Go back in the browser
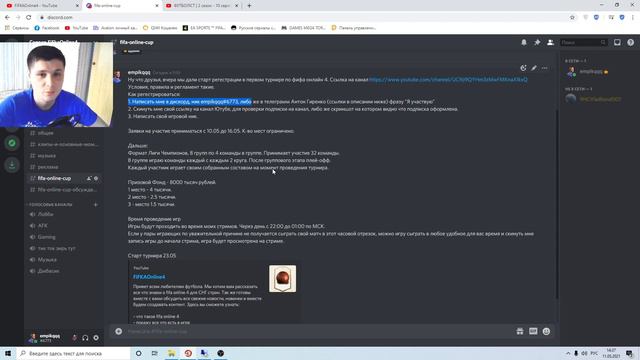 click(x=7, y=18)
